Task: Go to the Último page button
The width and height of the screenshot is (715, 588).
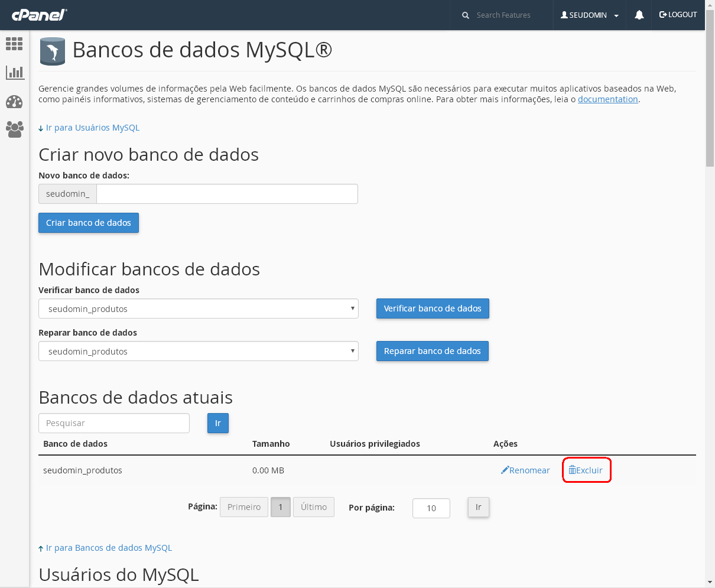Action: click(314, 507)
